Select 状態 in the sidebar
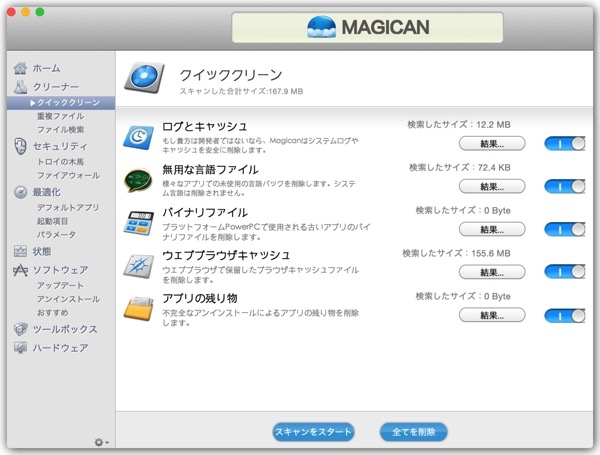Image resolution: width=600 pixels, height=455 pixels. [42, 251]
